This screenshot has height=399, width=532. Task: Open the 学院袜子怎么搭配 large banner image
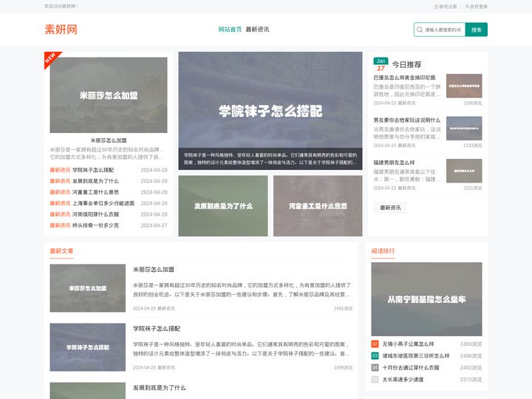[x=270, y=111]
